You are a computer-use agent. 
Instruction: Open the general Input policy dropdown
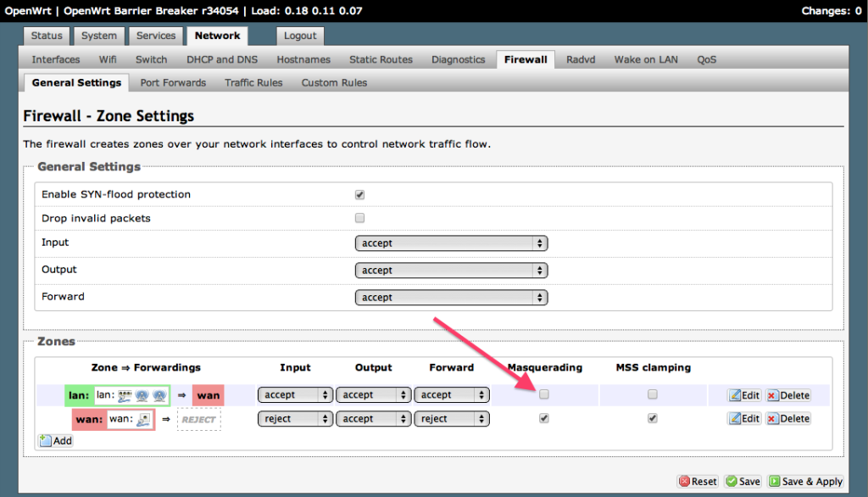pyautogui.click(x=451, y=243)
